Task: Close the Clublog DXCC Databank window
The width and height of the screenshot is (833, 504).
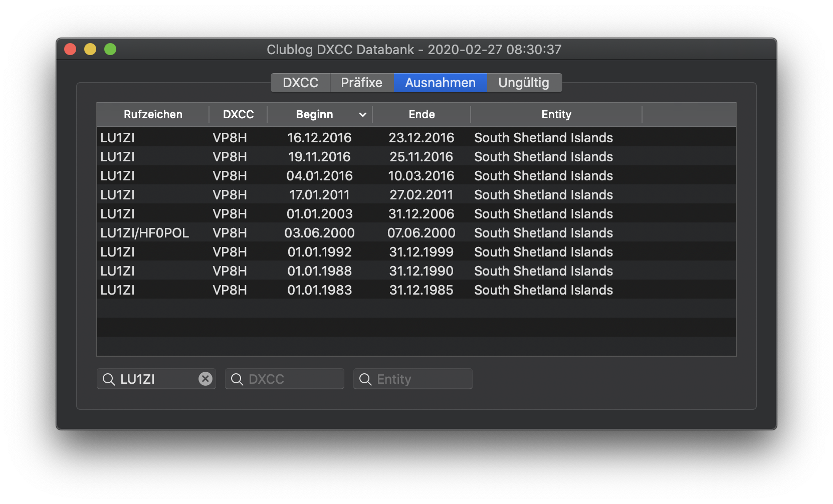Action: (70, 49)
